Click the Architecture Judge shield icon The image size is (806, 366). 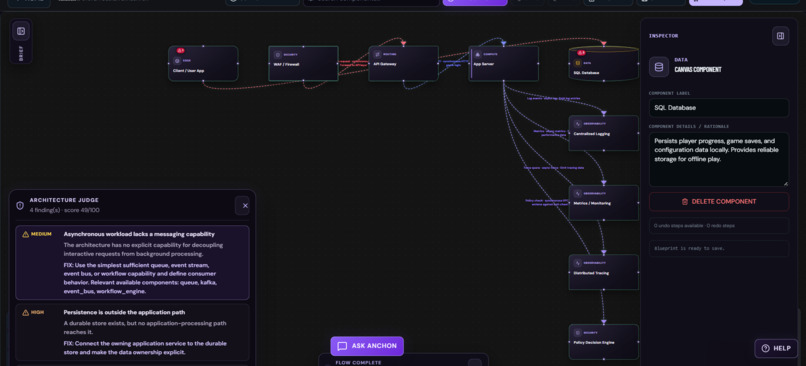point(20,205)
